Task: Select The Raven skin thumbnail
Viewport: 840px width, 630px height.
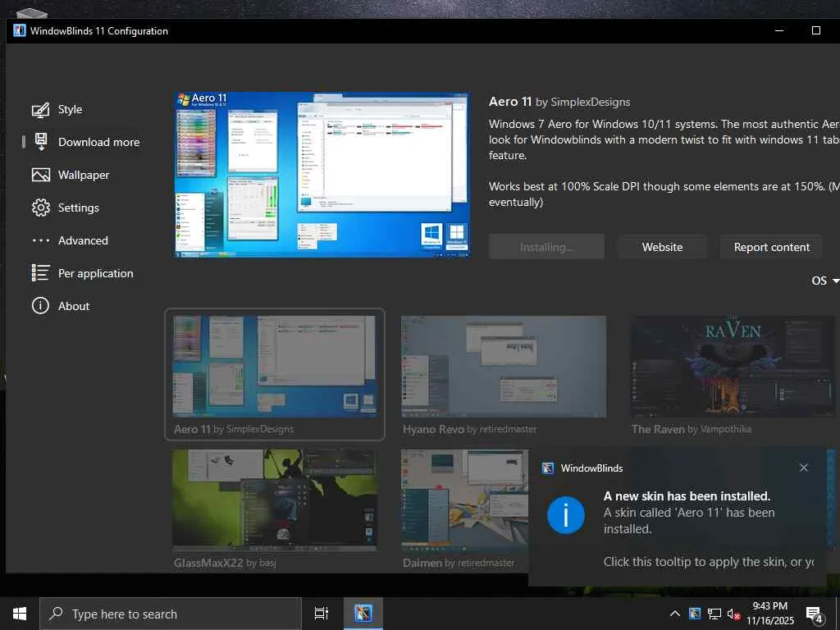Action: pyautogui.click(x=733, y=367)
